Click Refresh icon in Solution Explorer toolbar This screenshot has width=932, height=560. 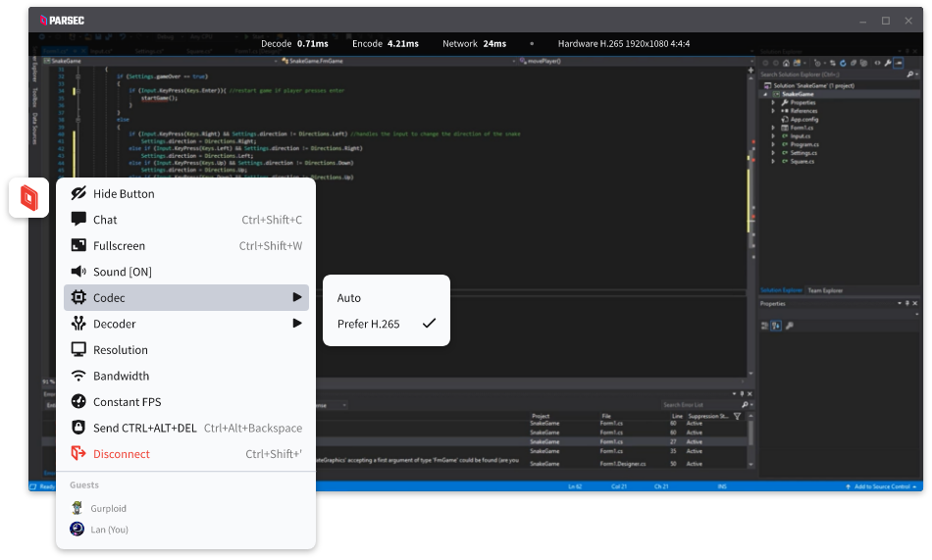click(x=843, y=63)
